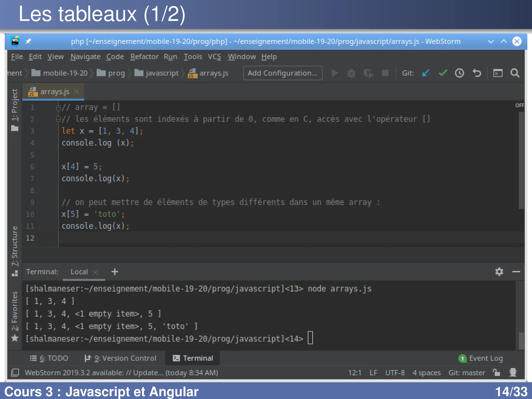This screenshot has width=532, height=399.
Task: Open the 1: Project tool window
Action: click(15, 110)
